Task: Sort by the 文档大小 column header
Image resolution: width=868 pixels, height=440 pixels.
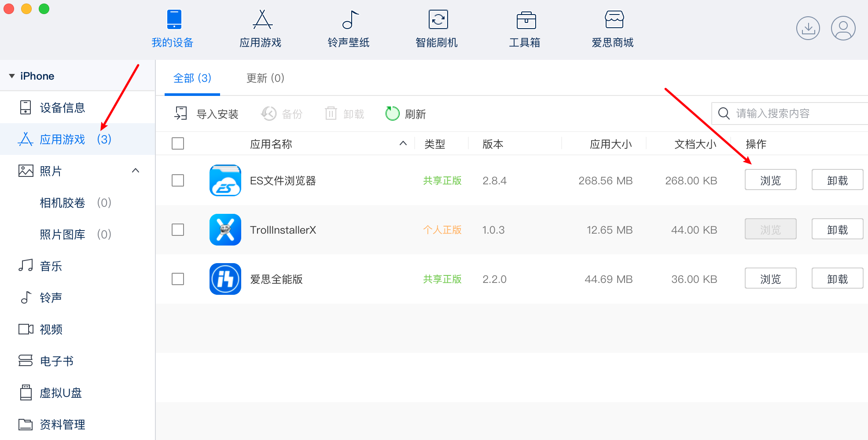Action: coord(695,144)
